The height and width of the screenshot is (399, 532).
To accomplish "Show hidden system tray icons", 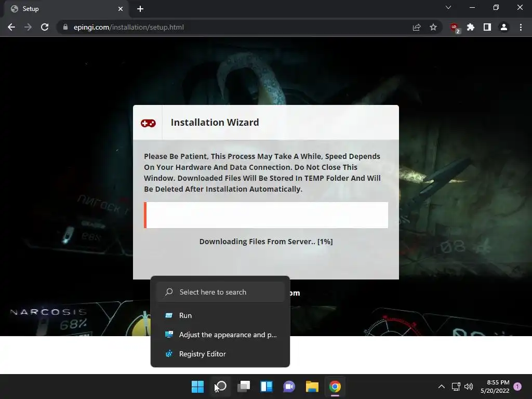I will click(442, 387).
